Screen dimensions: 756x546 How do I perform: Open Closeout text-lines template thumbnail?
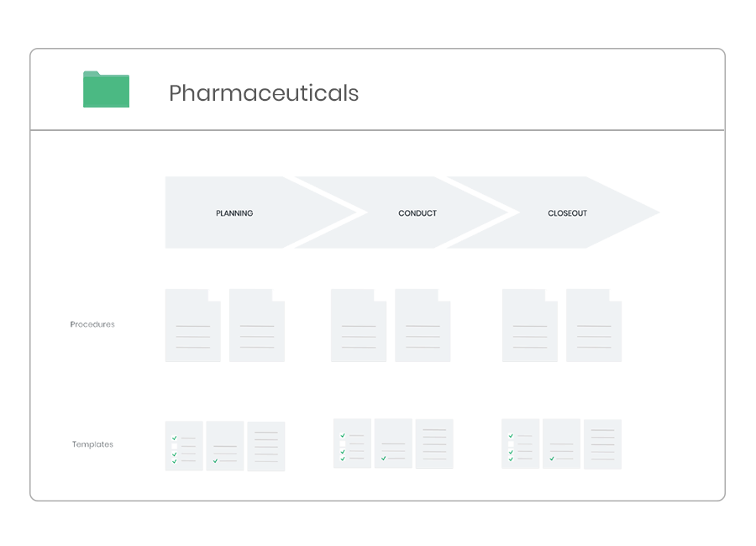point(602,444)
